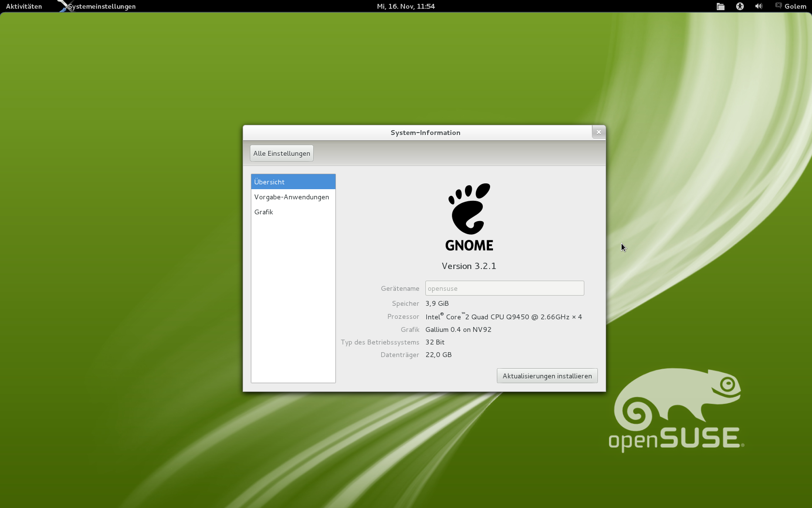Return to Alle Einstellungen
The image size is (812, 508).
point(281,153)
